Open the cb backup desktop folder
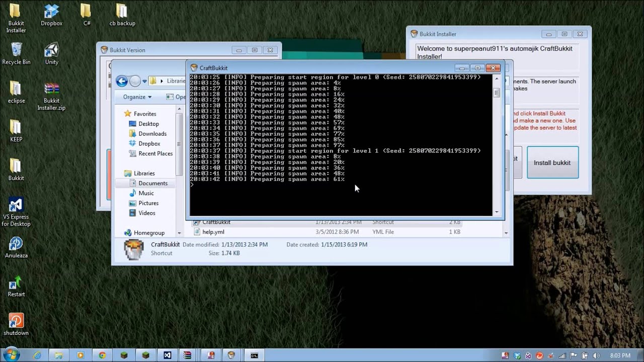Image resolution: width=644 pixels, height=362 pixels. coord(122,15)
